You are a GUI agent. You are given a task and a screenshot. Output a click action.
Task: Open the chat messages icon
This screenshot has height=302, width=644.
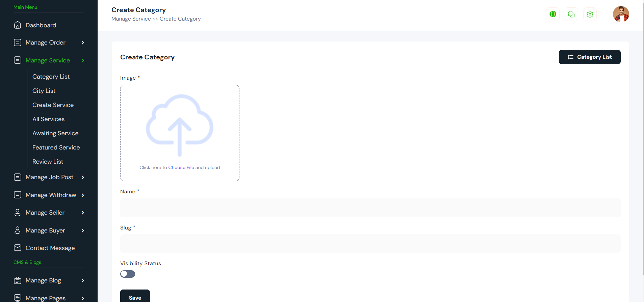pos(571,14)
